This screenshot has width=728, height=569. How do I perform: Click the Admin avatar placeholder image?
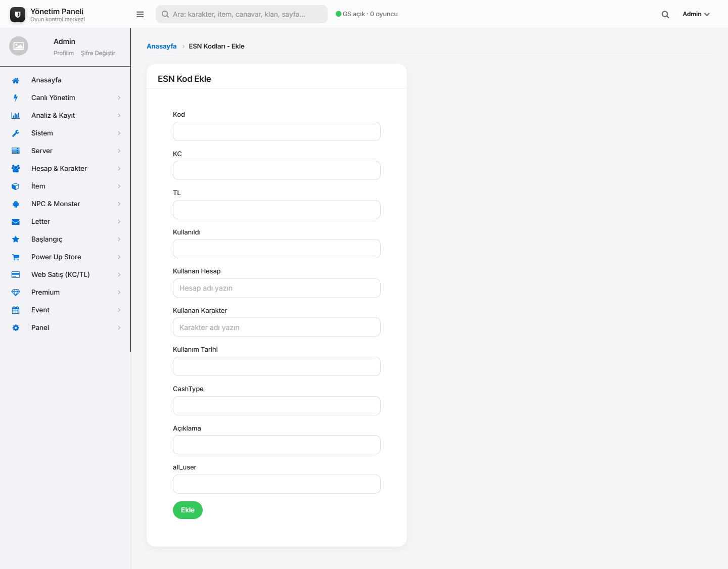point(19,46)
